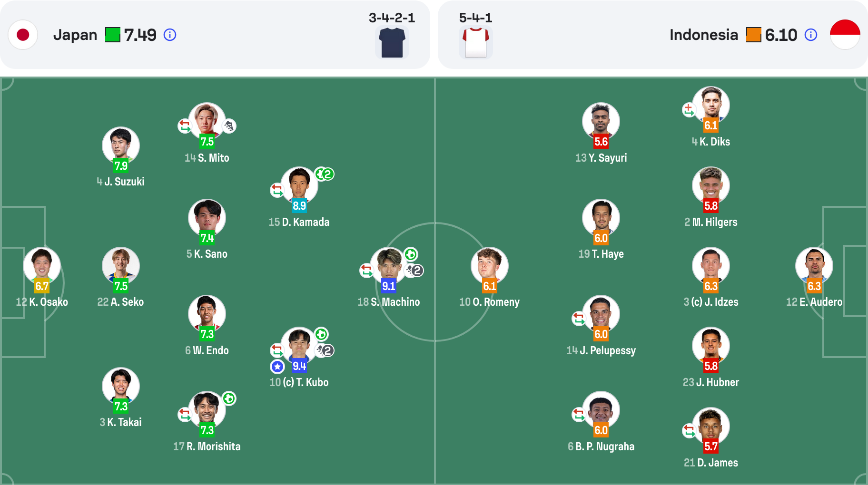Open the 6 W. Endo name link

[x=207, y=350]
